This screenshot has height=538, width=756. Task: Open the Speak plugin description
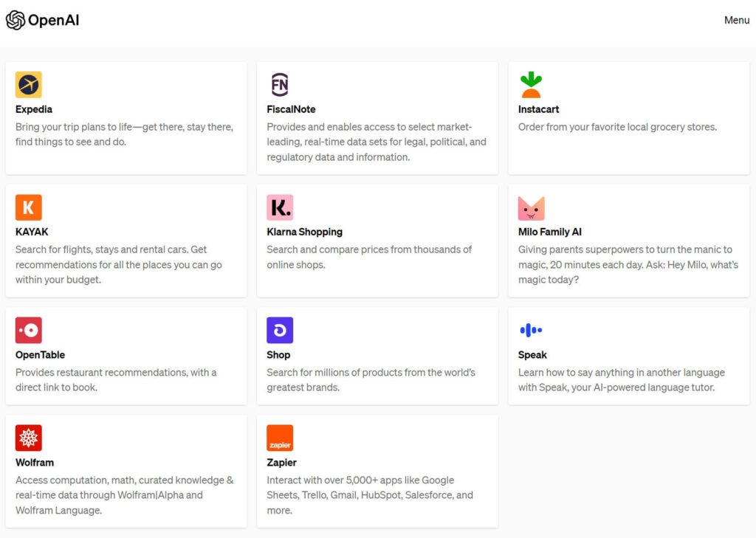pos(621,380)
